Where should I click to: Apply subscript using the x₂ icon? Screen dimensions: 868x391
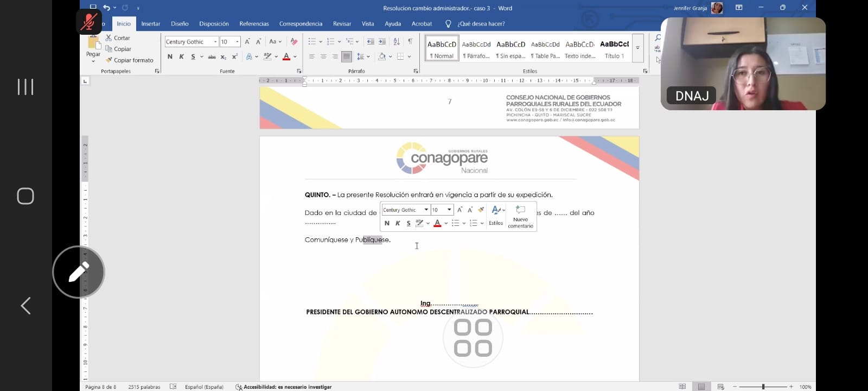click(224, 56)
